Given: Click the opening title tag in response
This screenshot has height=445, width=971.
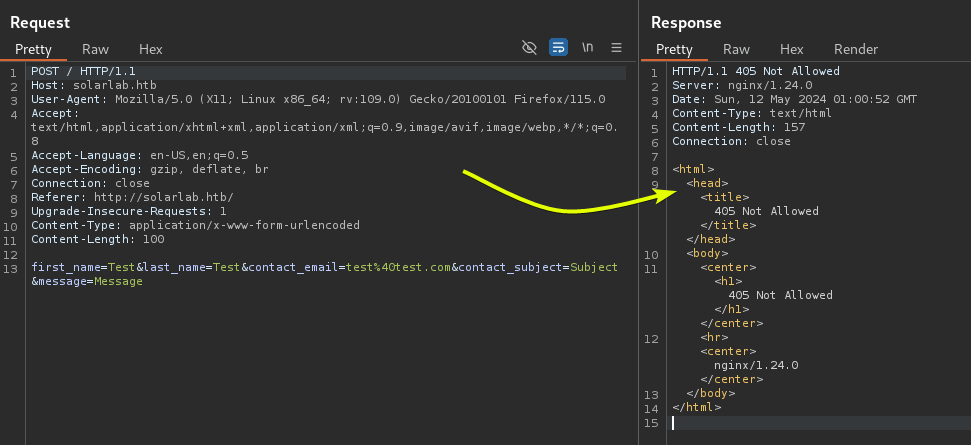Looking at the screenshot, I should click(x=724, y=198).
